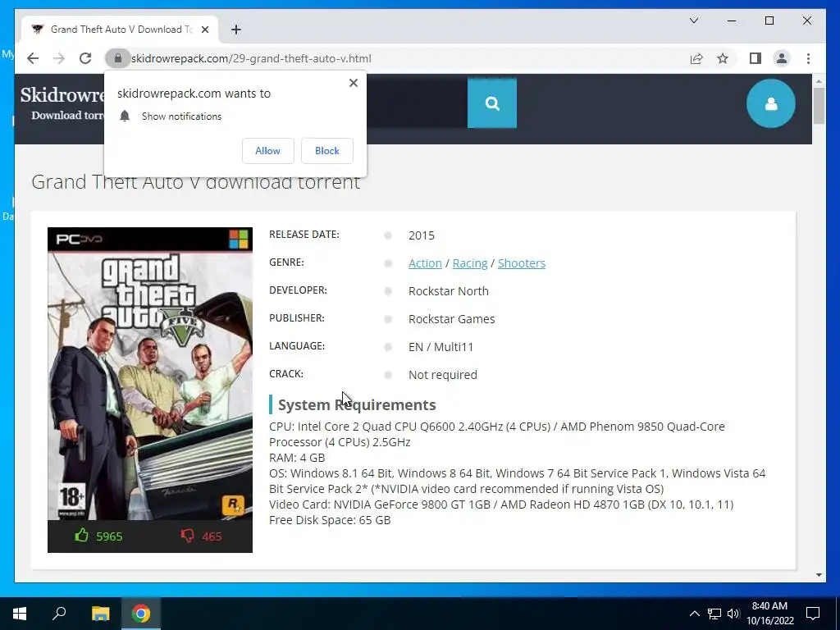Open File Explorer from the taskbar
Screen dimensions: 840x630
(100, 614)
